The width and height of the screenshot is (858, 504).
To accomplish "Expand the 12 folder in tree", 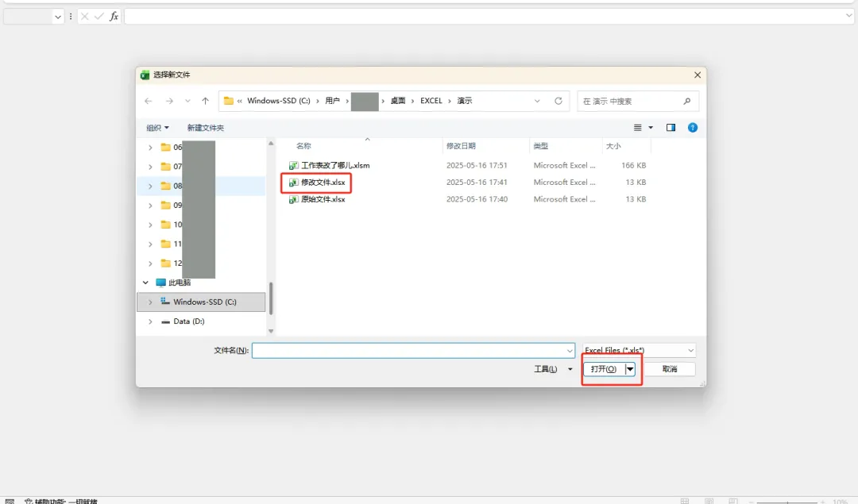I will [x=150, y=264].
